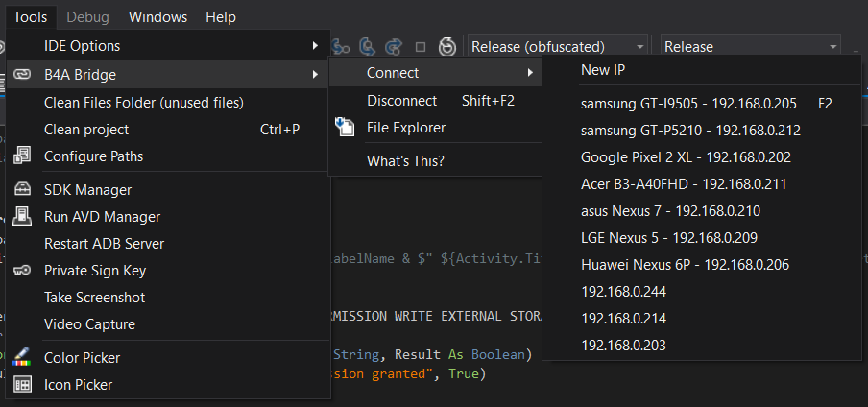Choose New IP in Connect submenu

pos(603,70)
